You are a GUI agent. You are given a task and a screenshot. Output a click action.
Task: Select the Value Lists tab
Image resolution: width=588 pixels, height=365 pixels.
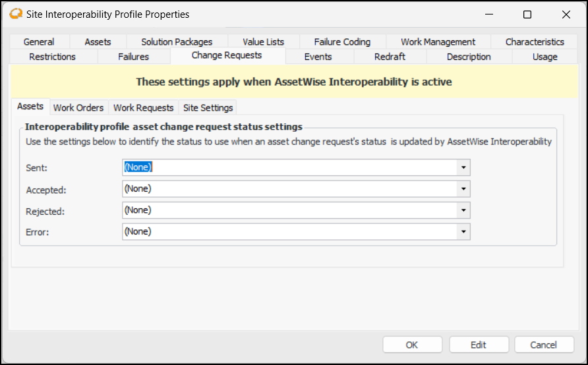[263, 42]
